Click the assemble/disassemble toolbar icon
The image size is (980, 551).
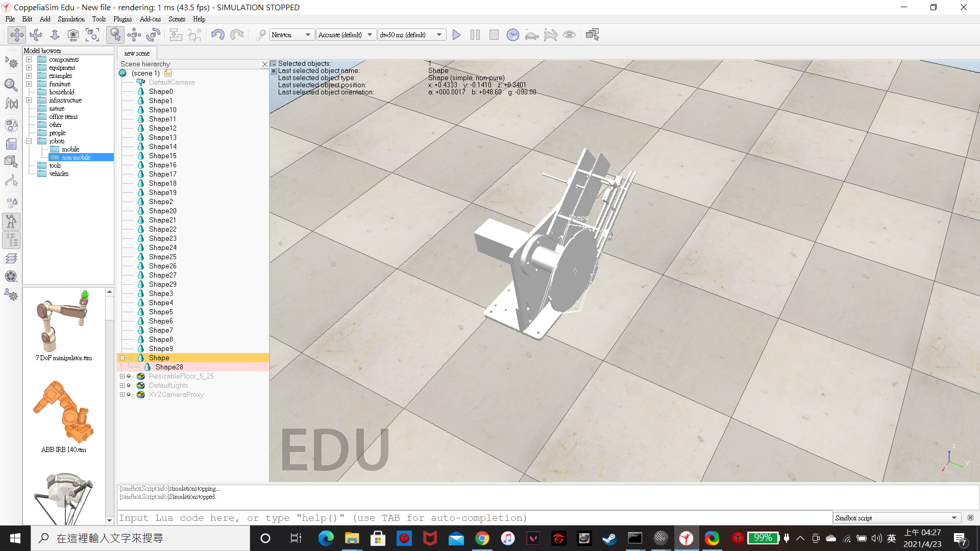[176, 35]
